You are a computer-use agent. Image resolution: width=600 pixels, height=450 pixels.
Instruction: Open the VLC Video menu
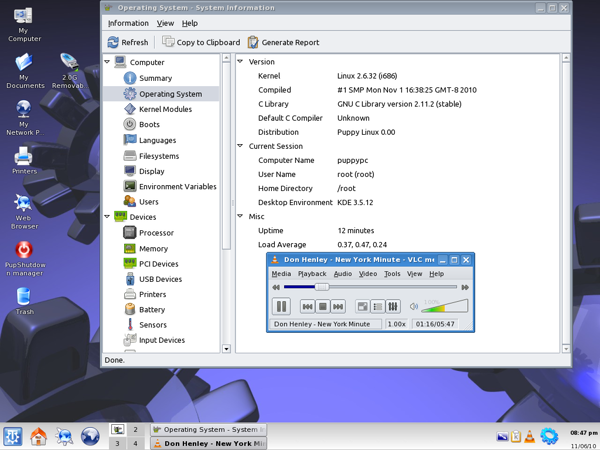[x=368, y=274]
